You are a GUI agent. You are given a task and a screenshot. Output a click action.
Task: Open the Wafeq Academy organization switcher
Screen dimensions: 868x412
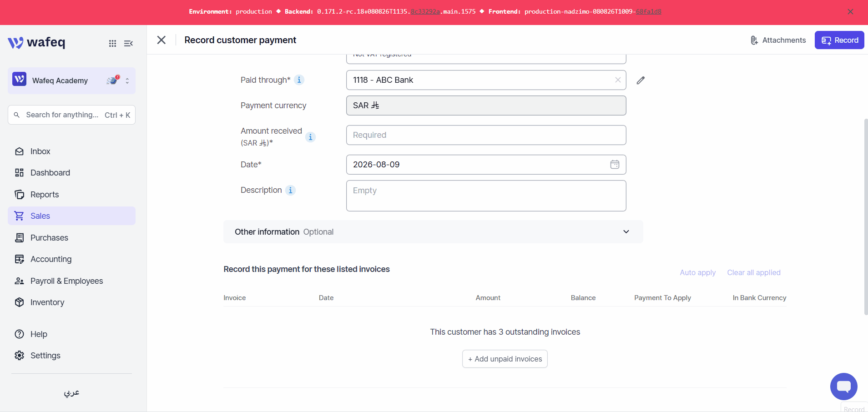click(71, 80)
